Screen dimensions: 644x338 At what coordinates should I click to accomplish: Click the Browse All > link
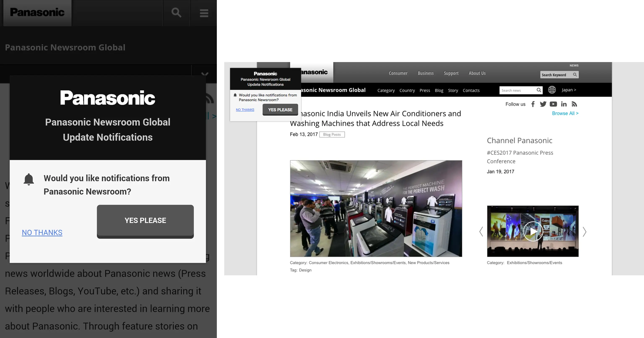pyautogui.click(x=565, y=113)
